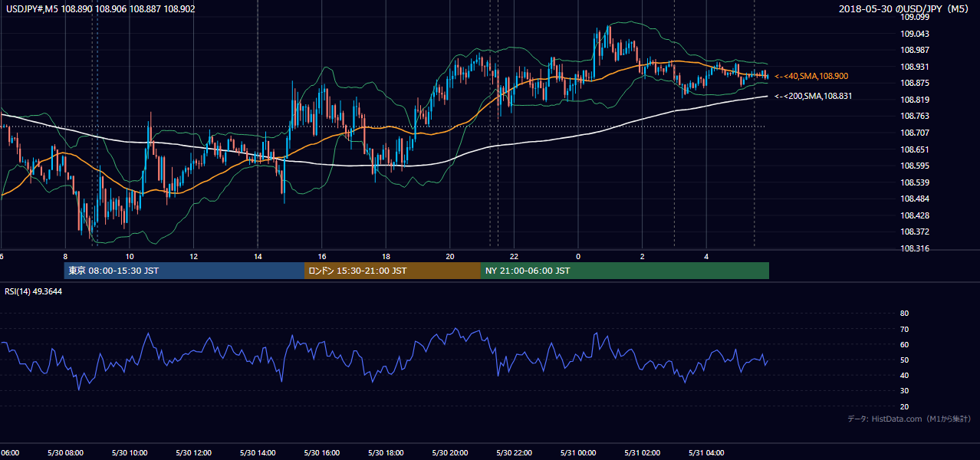
Task: Click the 200 SMA 108.831 label
Action: click(813, 96)
